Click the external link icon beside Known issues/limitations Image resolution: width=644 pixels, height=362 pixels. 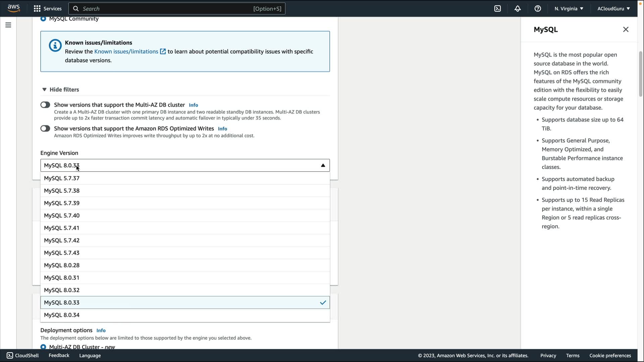(163, 51)
